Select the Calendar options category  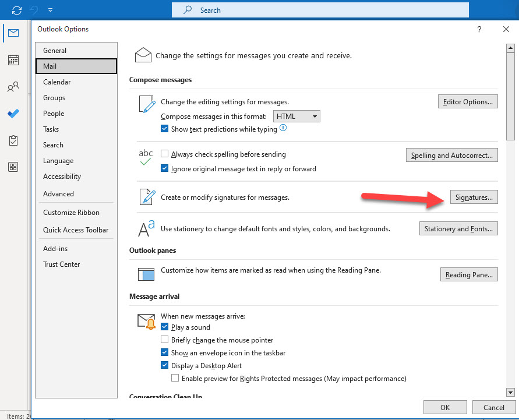[x=76, y=82]
